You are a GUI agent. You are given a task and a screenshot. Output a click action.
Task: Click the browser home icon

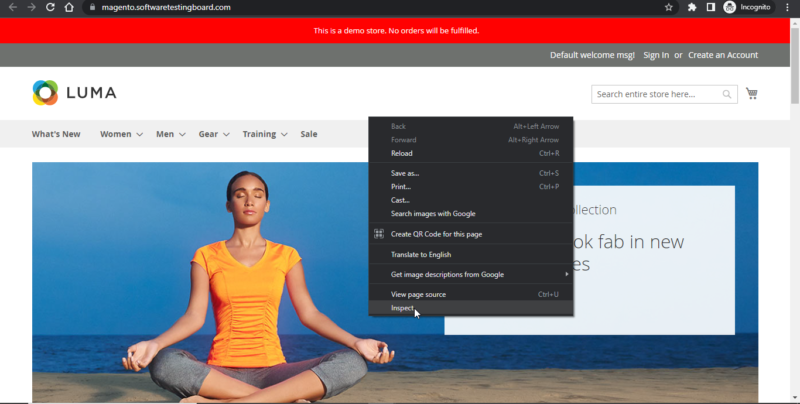[x=68, y=7]
